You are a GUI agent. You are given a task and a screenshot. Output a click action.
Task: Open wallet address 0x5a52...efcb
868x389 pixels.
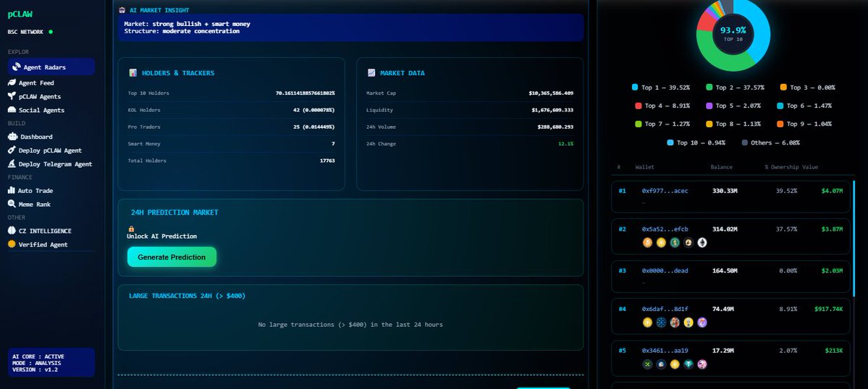pos(665,228)
